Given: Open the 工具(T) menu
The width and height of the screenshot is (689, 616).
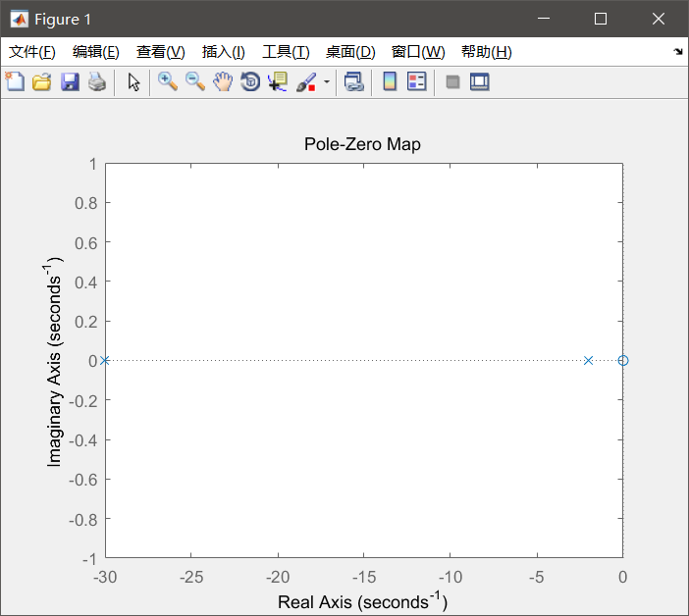Looking at the screenshot, I should pyautogui.click(x=286, y=52).
